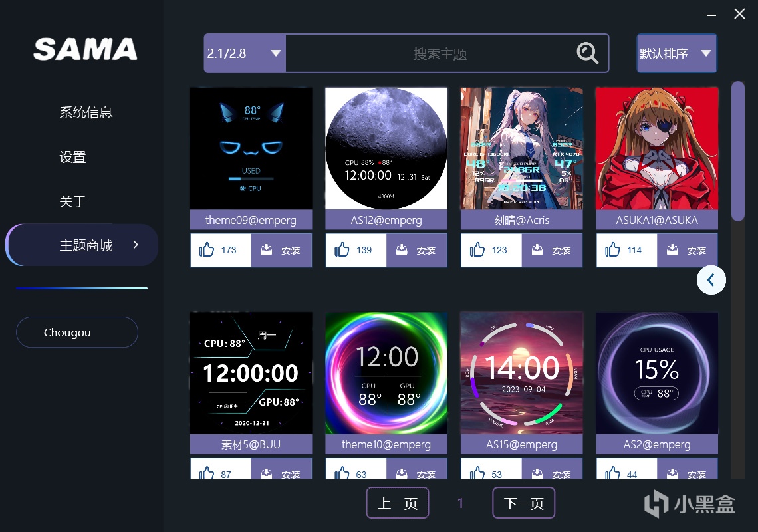
Task: Click the 上一页 previous page button
Action: coord(398,503)
